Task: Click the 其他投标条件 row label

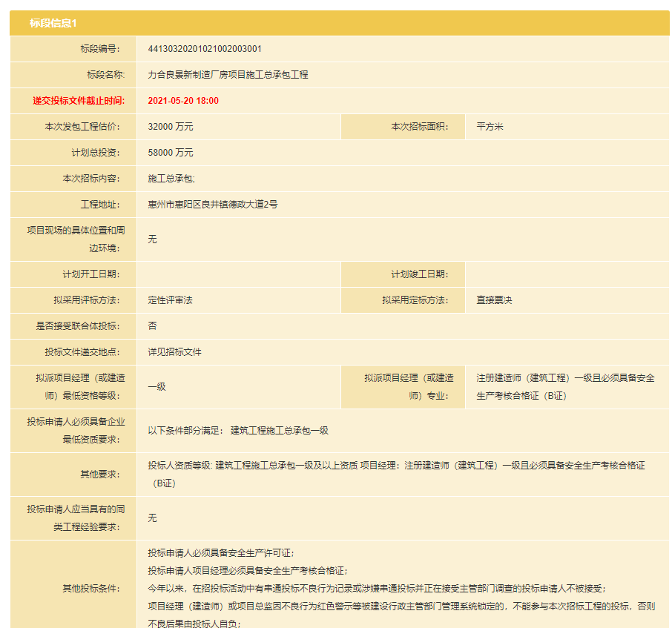Action: pyautogui.click(x=90, y=589)
